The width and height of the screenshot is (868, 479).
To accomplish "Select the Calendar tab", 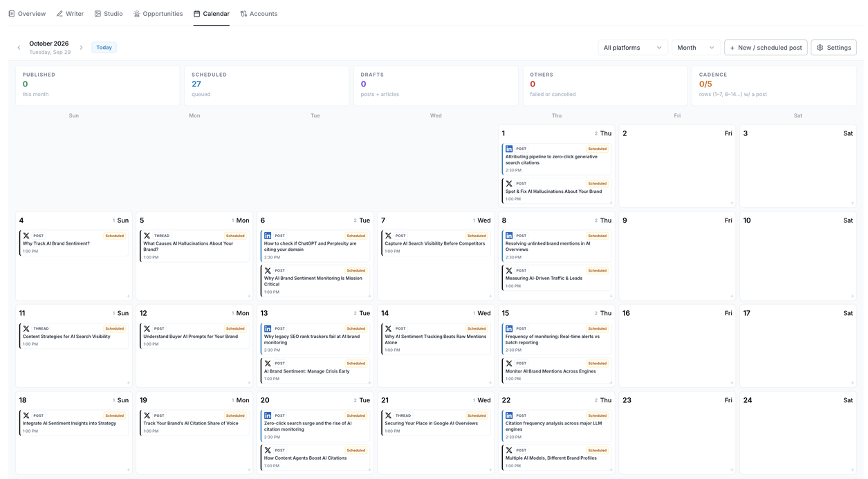I will coord(212,14).
